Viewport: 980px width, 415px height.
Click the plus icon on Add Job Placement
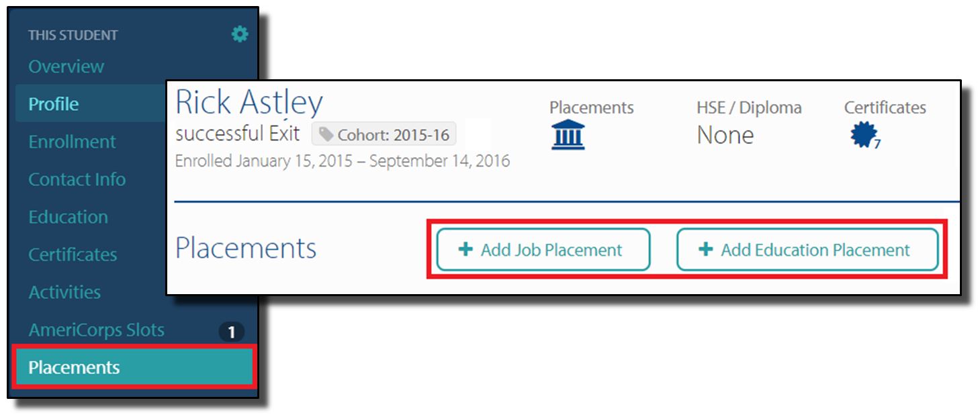tap(465, 250)
